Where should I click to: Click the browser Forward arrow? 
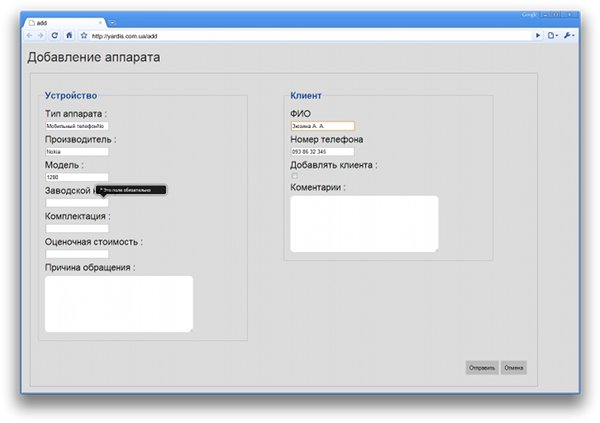(41, 35)
